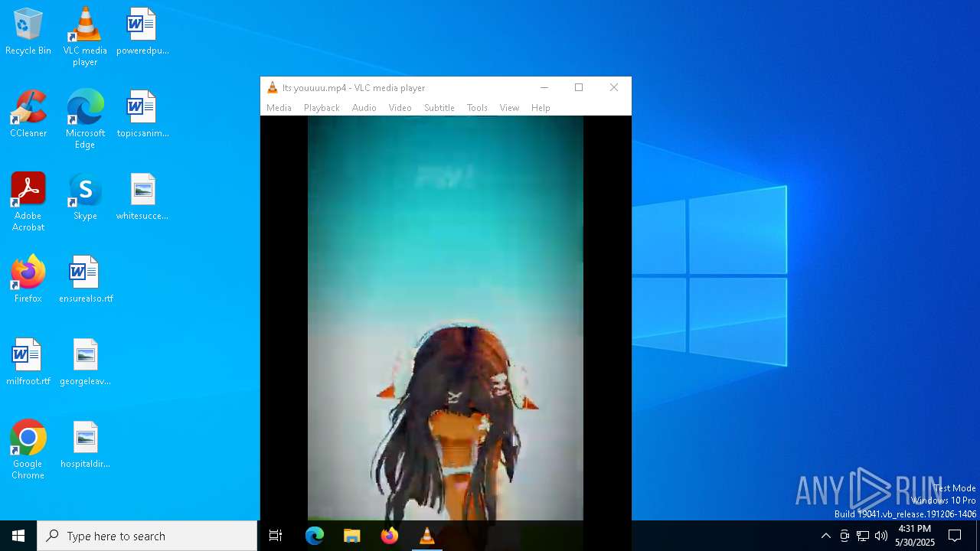The height and width of the screenshot is (551, 980).
Task: Open the View menu in VLC
Action: point(509,108)
